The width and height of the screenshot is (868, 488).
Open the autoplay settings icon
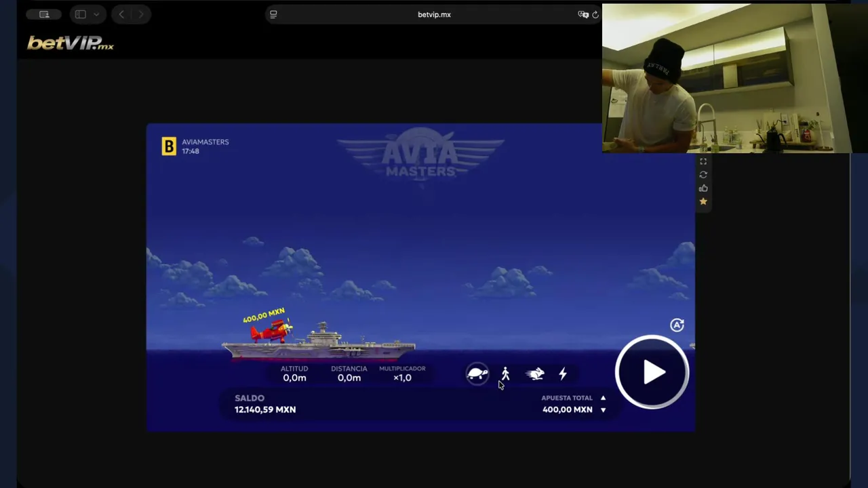[677, 325]
